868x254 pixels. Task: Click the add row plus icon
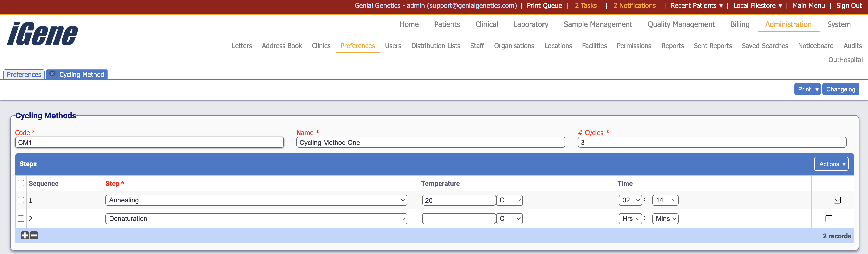pyautogui.click(x=25, y=235)
